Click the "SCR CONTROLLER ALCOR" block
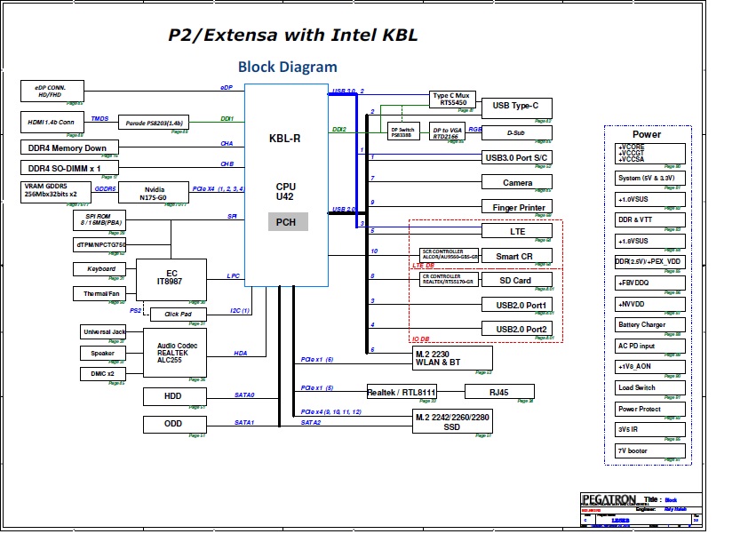Screen dimensions: 756x534 coord(449,255)
